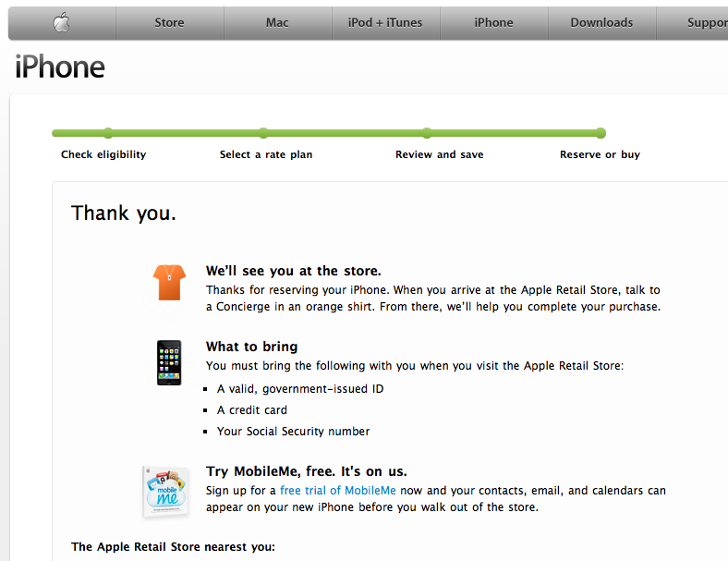The image size is (728, 561).
Task: Click the Apple logo in navigation bar
Action: tap(61, 22)
